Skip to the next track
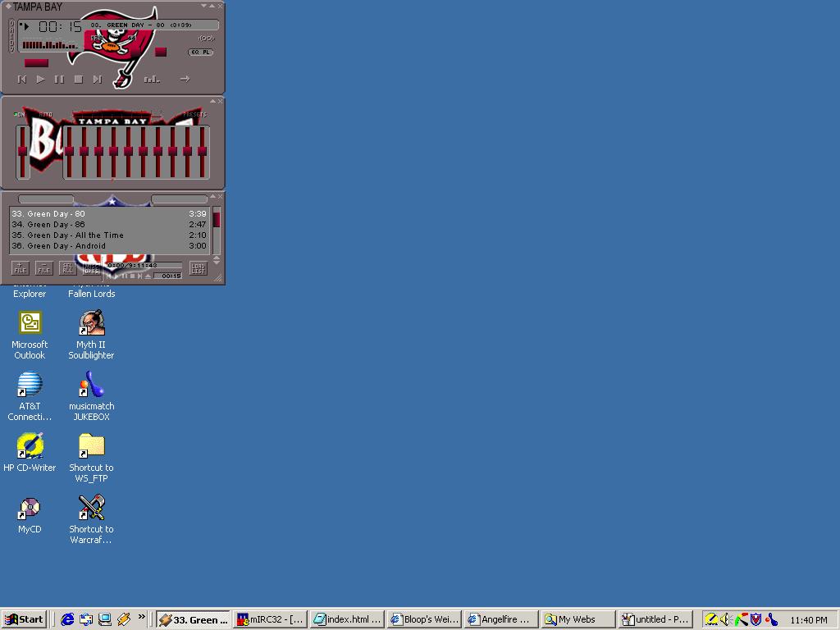Image resolution: width=840 pixels, height=630 pixels. pyautogui.click(x=97, y=80)
